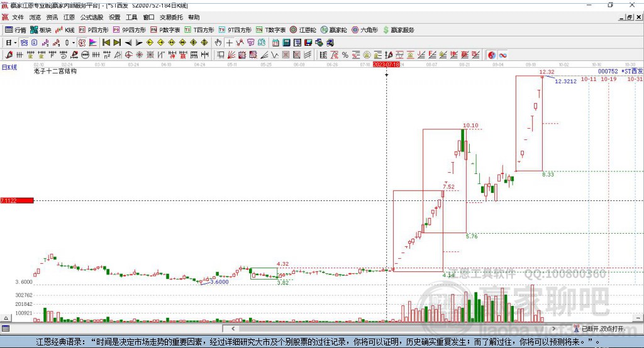Open the calculator icon in the toolbar
The width and height of the screenshot is (644, 348).
(x=287, y=43)
